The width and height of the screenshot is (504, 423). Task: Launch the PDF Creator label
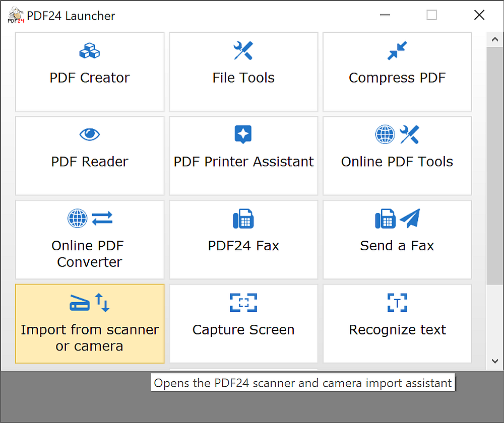90,78
